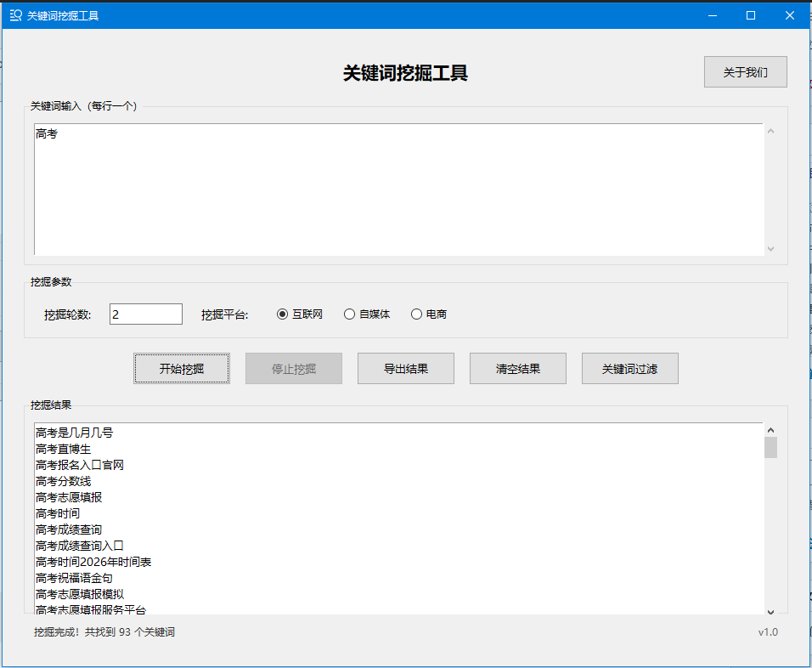Export results via 导出结果 button
The height and width of the screenshot is (668, 812).
point(405,369)
